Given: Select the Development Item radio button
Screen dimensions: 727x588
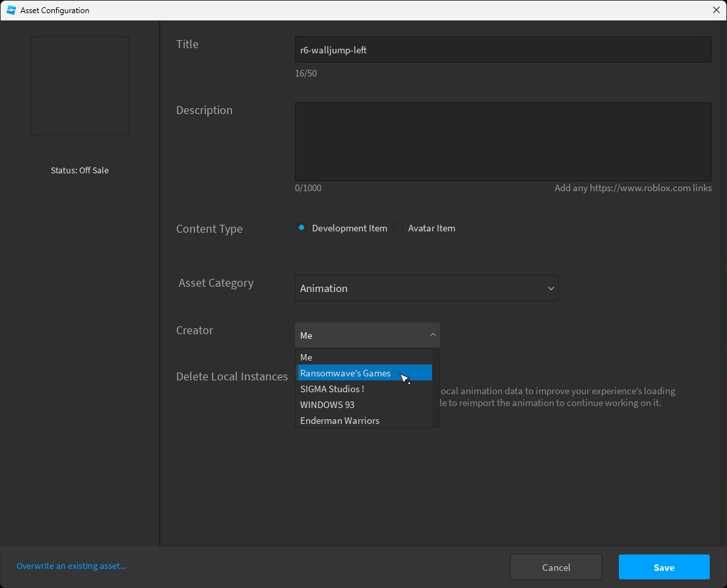Looking at the screenshot, I should (301, 227).
